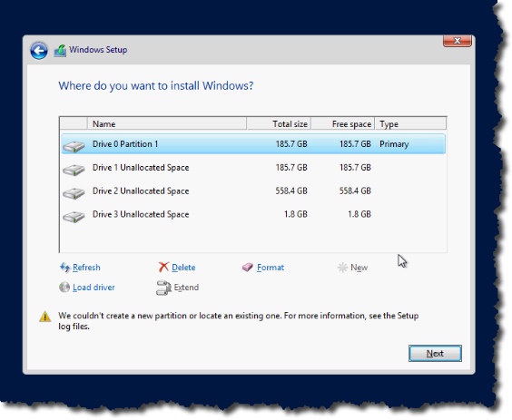
Task: Click the Drive 2 disk icon
Action: coord(74,193)
